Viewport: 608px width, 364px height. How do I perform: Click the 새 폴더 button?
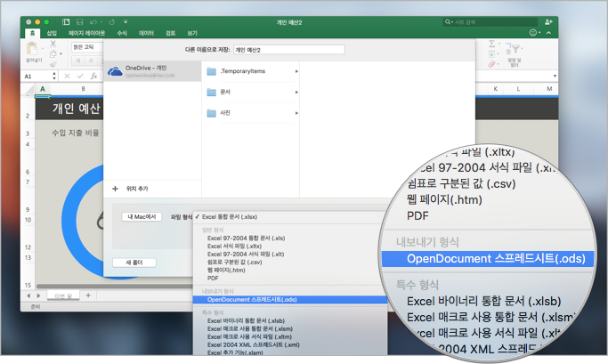(134, 263)
